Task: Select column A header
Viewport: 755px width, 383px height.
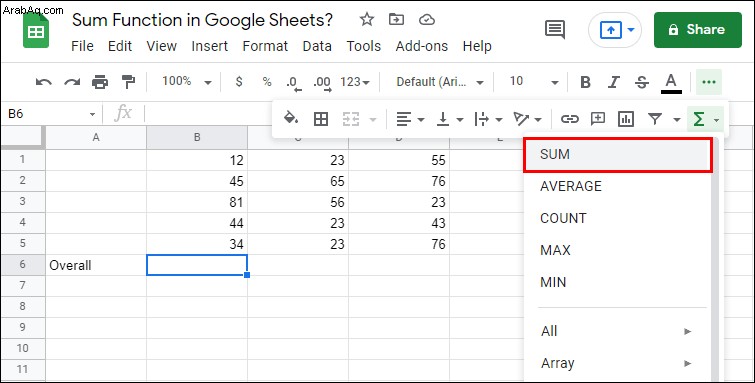Action: click(96, 137)
